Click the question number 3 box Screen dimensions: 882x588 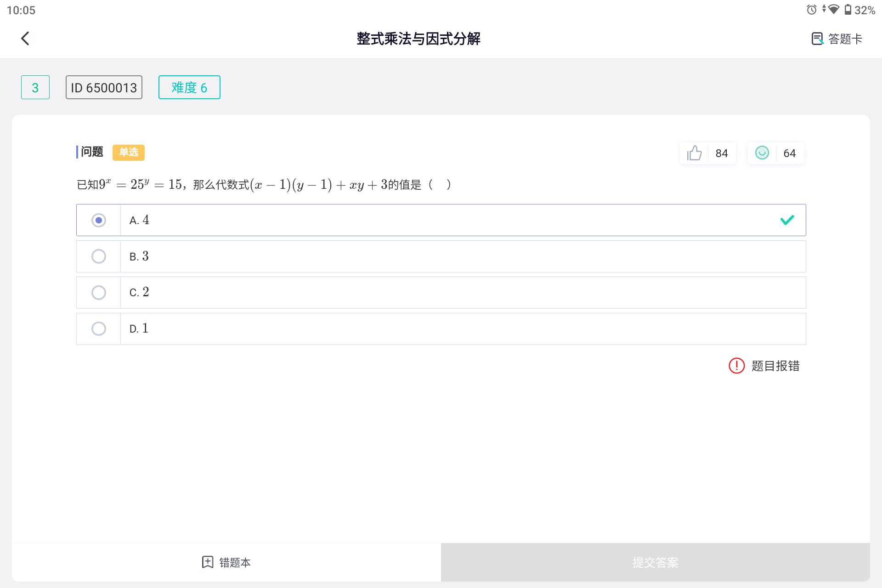click(35, 87)
